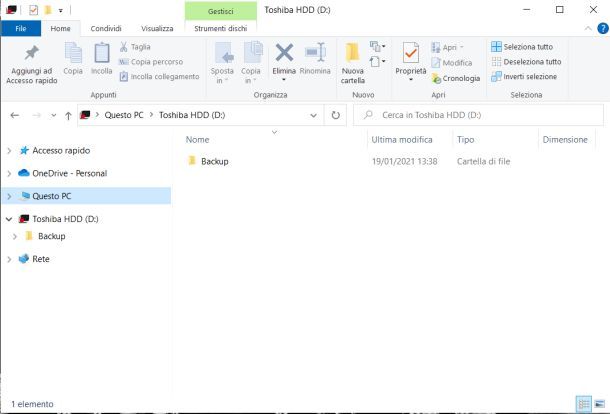Click the Proprietà checkmark icon
The image size is (610, 414).
[411, 53]
